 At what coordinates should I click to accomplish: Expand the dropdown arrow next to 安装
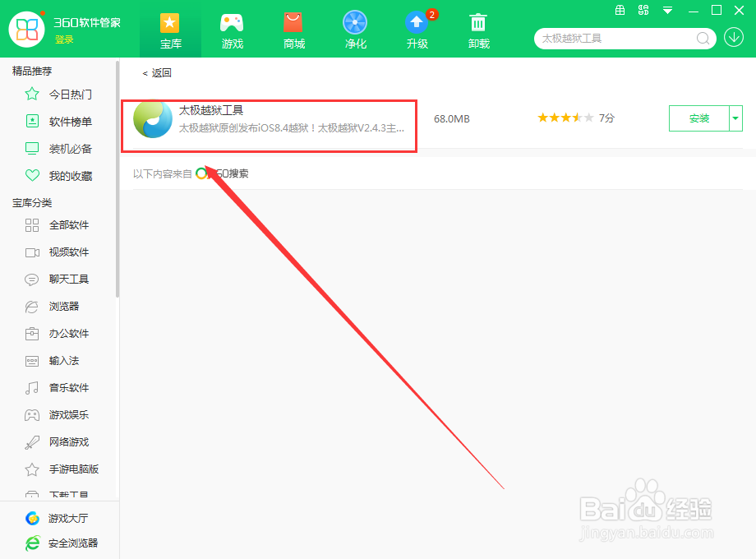tap(735, 118)
